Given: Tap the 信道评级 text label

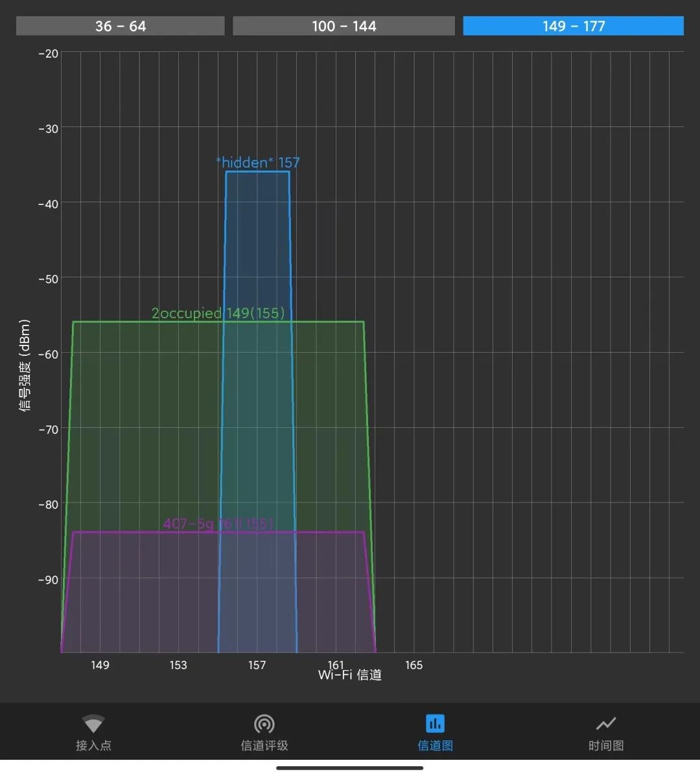Looking at the screenshot, I should pyautogui.click(x=264, y=746).
